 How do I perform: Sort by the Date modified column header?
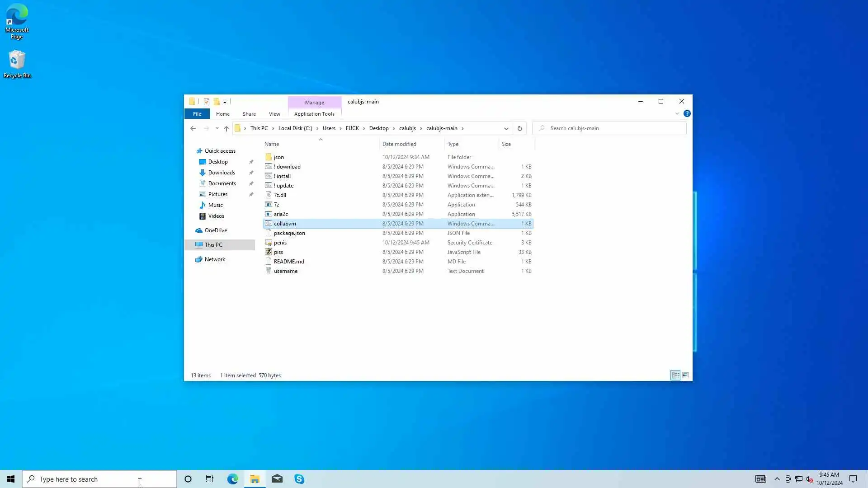[399, 144]
